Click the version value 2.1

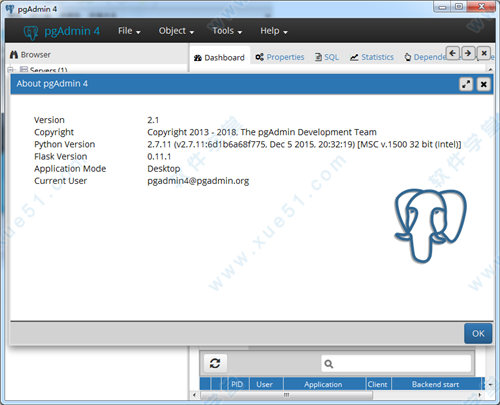tap(153, 120)
